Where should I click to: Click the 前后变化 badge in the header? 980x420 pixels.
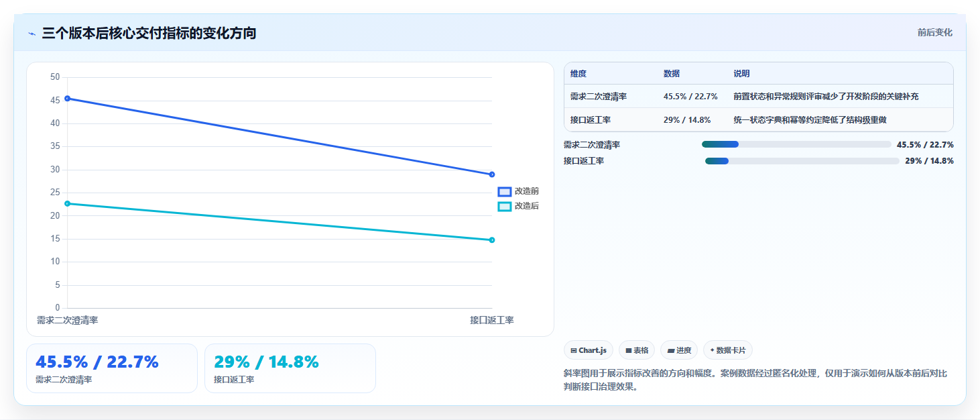(934, 33)
